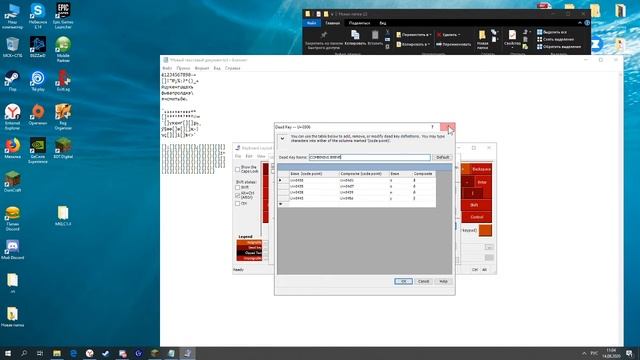
Task: Collapse the Dead Key instructions chevron
Action: (x=282, y=138)
